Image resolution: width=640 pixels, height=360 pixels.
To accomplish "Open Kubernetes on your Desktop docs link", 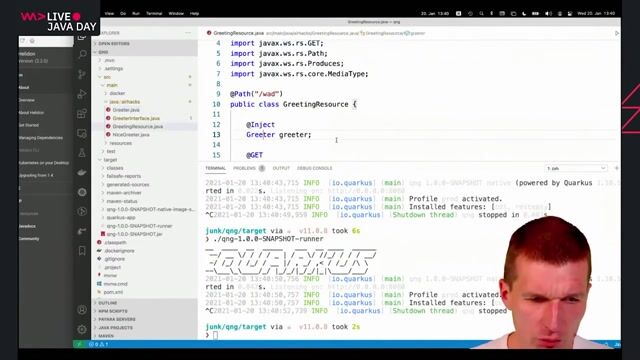I will pyautogui.click(x=44, y=163).
